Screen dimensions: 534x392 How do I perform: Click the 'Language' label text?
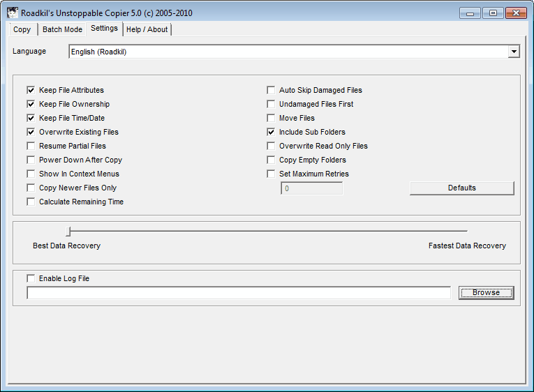click(29, 52)
